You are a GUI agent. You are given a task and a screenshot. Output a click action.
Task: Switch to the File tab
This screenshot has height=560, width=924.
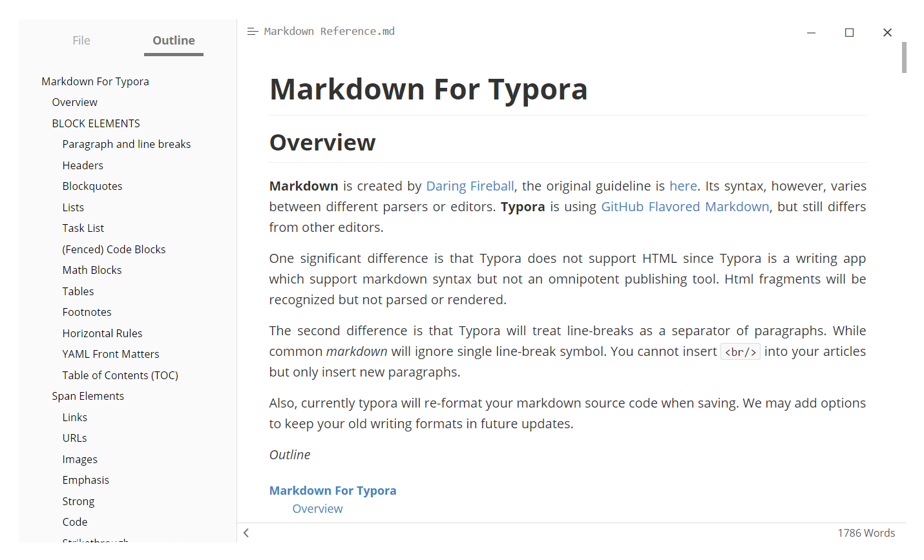[x=81, y=41]
